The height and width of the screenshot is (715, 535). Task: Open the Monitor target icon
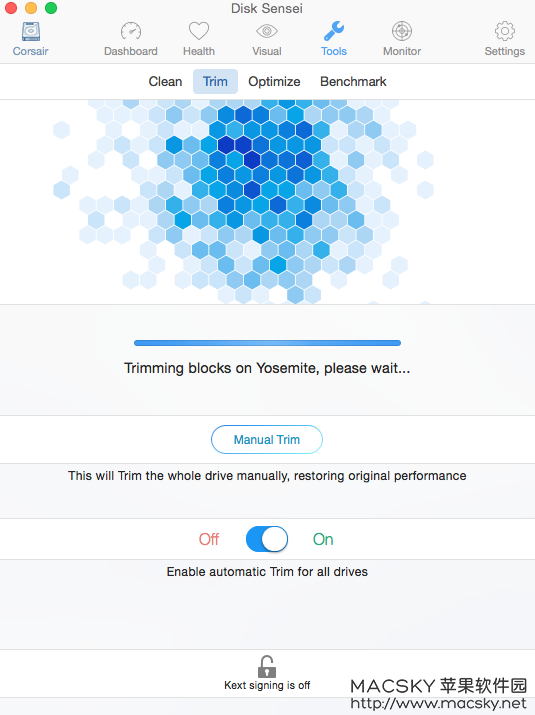coord(402,31)
